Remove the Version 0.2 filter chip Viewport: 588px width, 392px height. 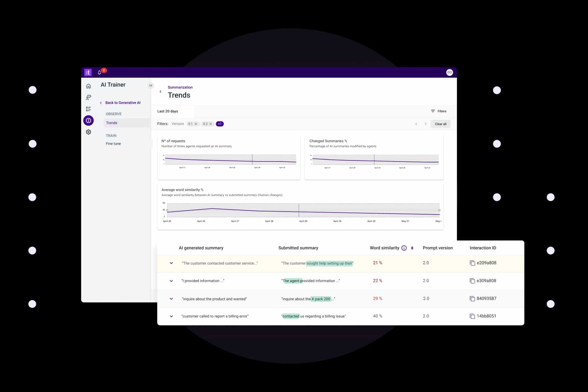pyautogui.click(x=211, y=124)
